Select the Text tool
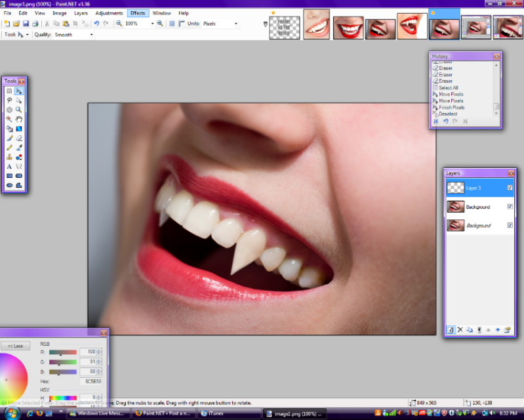 (x=9, y=166)
